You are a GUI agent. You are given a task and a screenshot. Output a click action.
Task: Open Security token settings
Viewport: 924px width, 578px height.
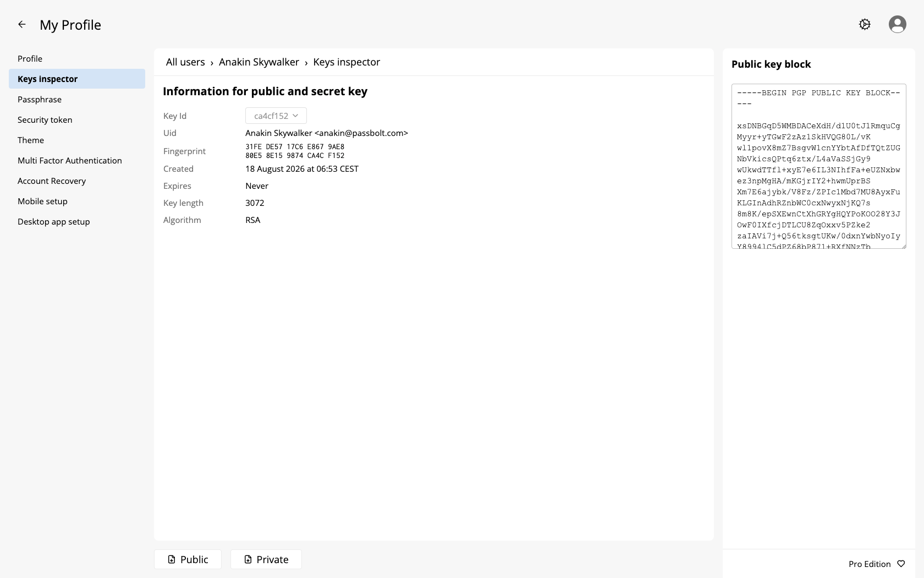click(77, 119)
